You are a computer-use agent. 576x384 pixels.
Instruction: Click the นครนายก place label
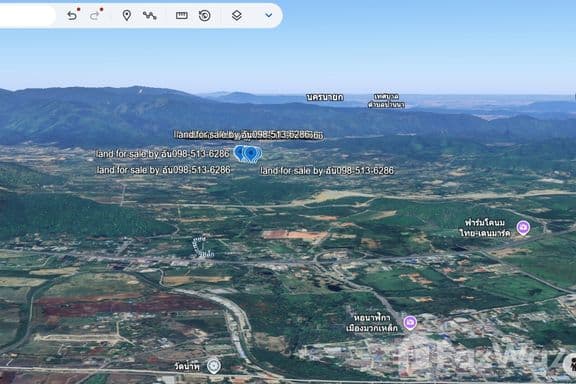325,97
